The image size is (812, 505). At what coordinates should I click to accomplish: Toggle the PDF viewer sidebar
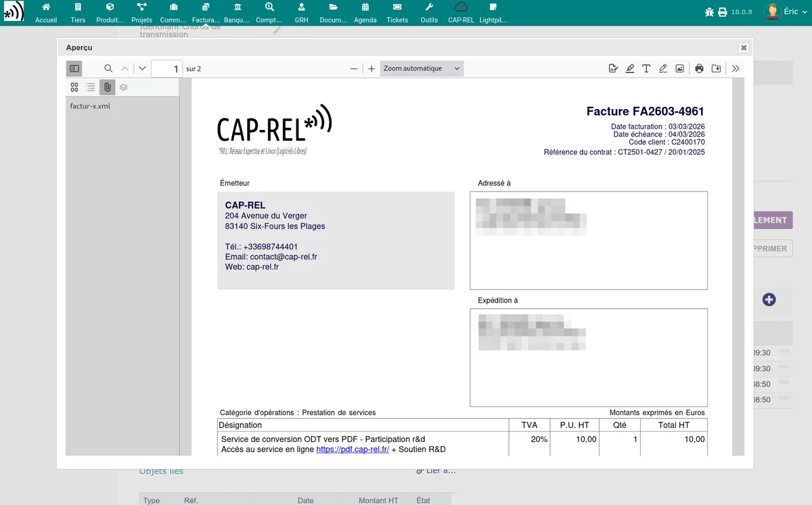(x=74, y=68)
